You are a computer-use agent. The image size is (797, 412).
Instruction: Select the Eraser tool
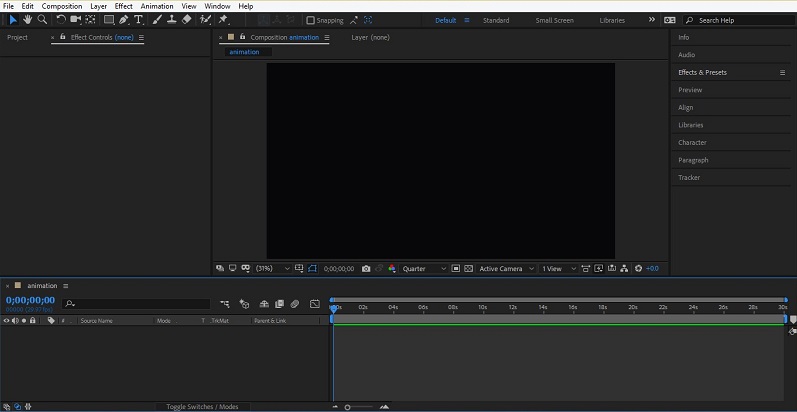tap(186, 19)
